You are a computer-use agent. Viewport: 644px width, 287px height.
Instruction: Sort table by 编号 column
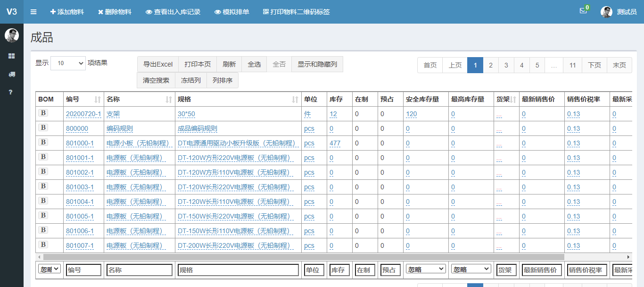coord(83,100)
